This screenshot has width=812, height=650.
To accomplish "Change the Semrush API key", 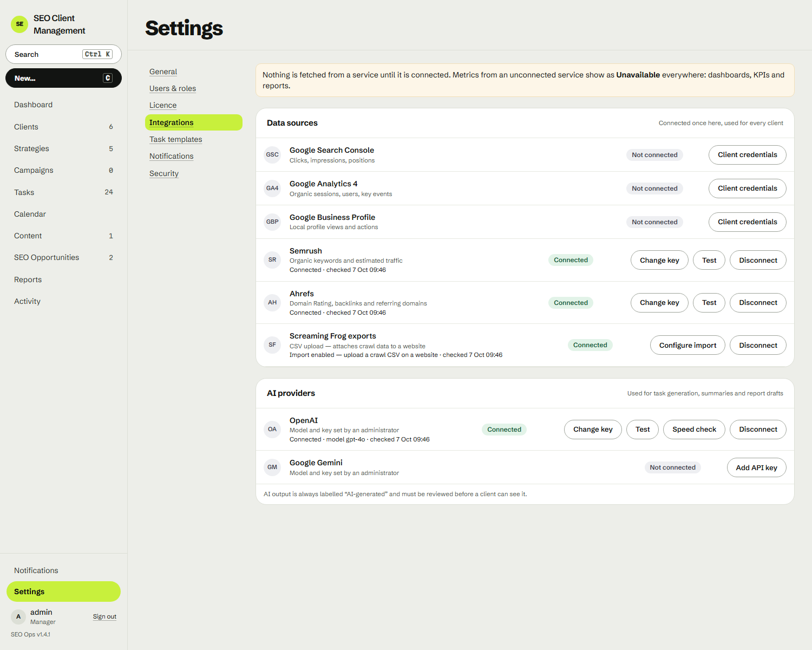I will pyautogui.click(x=659, y=260).
